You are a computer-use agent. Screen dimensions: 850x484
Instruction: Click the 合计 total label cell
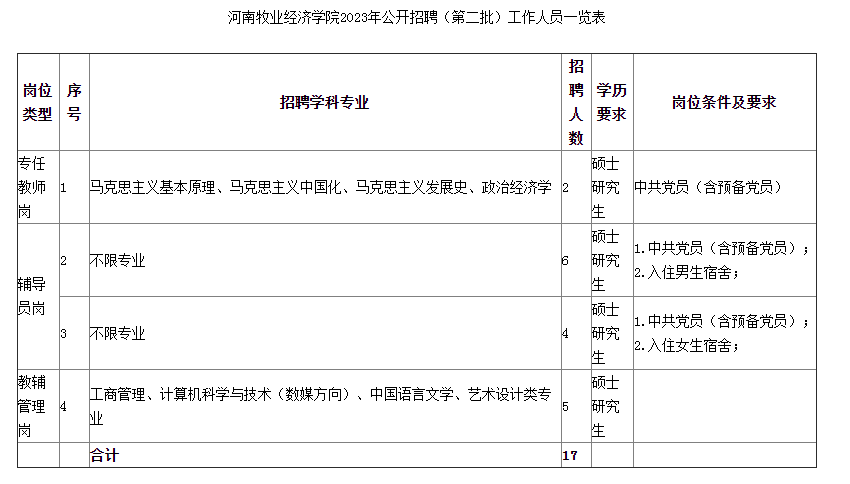click(x=104, y=455)
